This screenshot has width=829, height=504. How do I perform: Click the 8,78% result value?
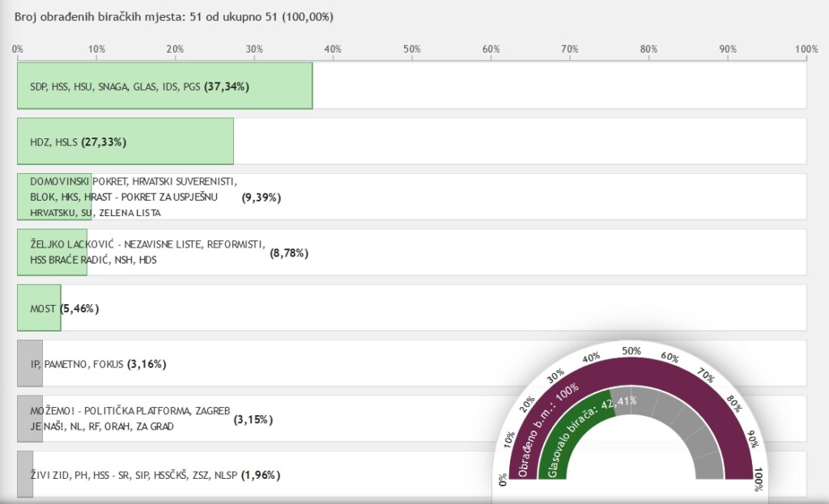[289, 253]
